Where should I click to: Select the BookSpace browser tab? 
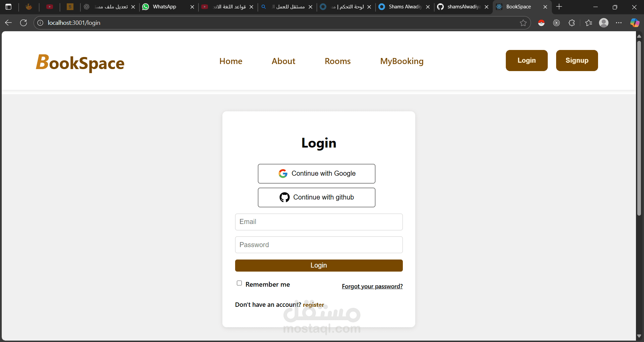[x=518, y=7]
